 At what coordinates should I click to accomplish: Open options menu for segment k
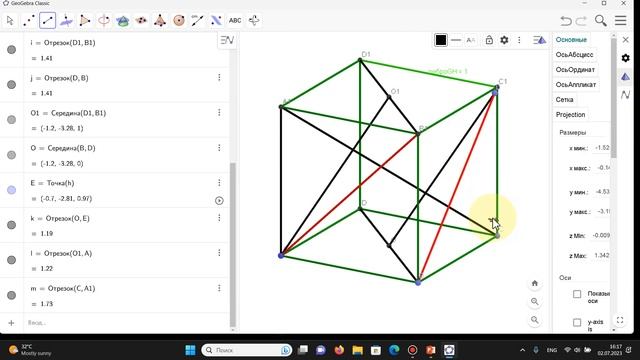pyautogui.click(x=219, y=218)
